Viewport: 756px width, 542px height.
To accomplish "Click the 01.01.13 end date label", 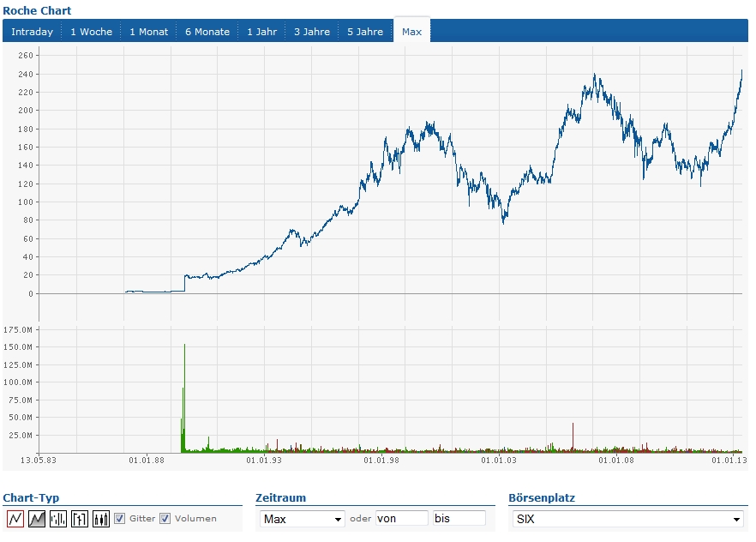I will [x=729, y=460].
